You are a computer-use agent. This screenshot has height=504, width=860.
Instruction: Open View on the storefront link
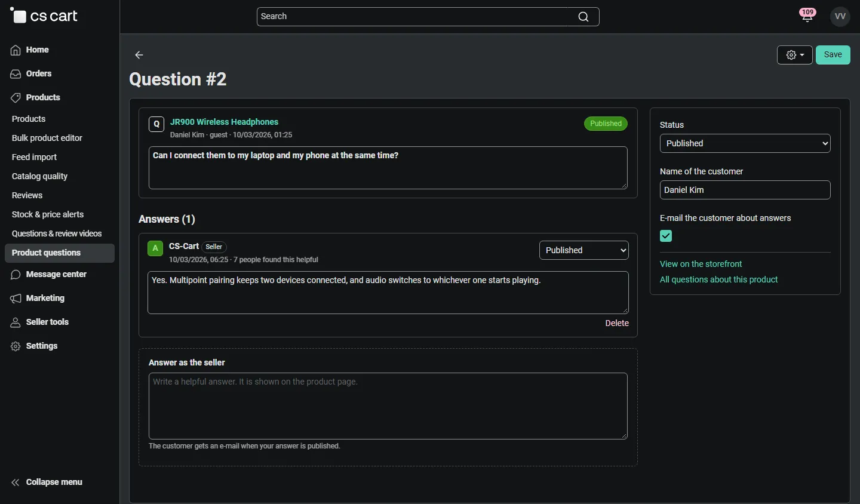(x=701, y=264)
